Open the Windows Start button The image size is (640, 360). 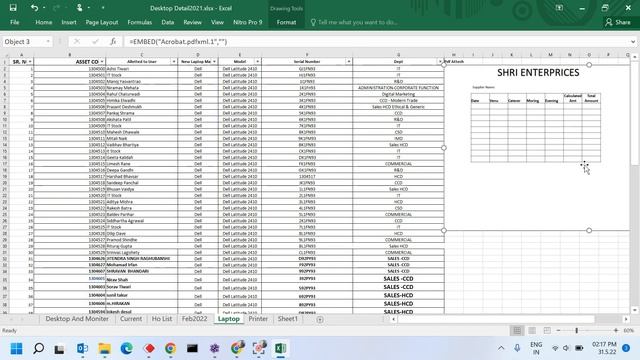pos(17,349)
